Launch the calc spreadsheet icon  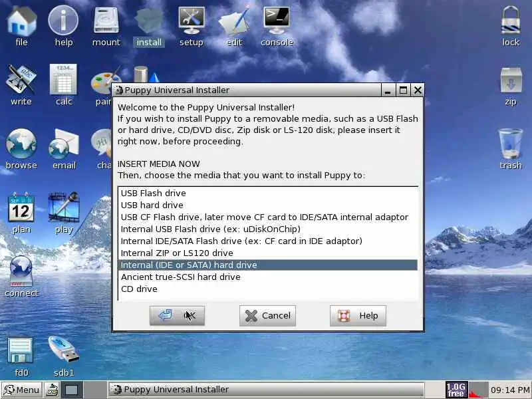(x=63, y=85)
